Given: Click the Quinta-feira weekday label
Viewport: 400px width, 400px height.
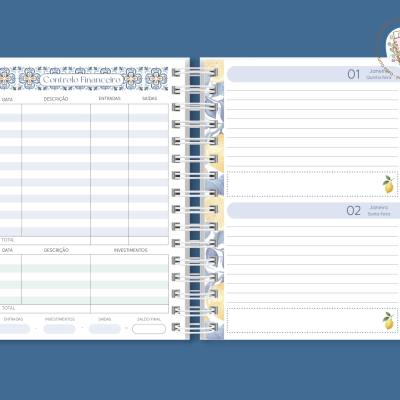Looking at the screenshot, I should (379, 77).
